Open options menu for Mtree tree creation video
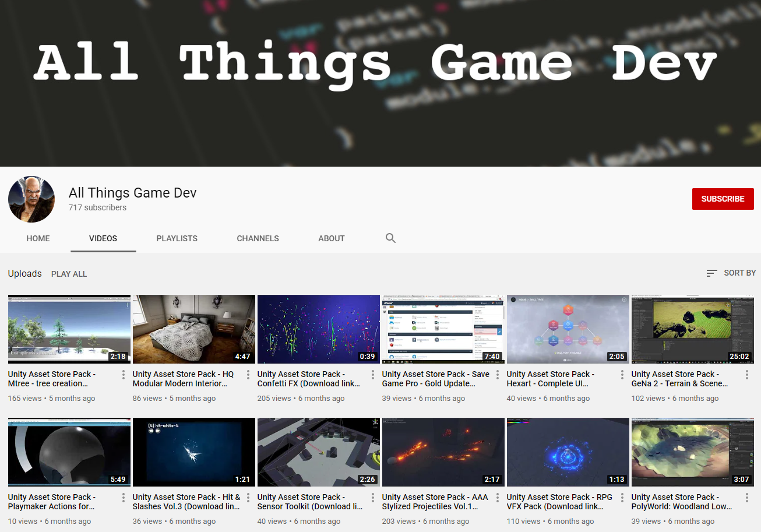Viewport: 761px width, 532px height. point(124,375)
